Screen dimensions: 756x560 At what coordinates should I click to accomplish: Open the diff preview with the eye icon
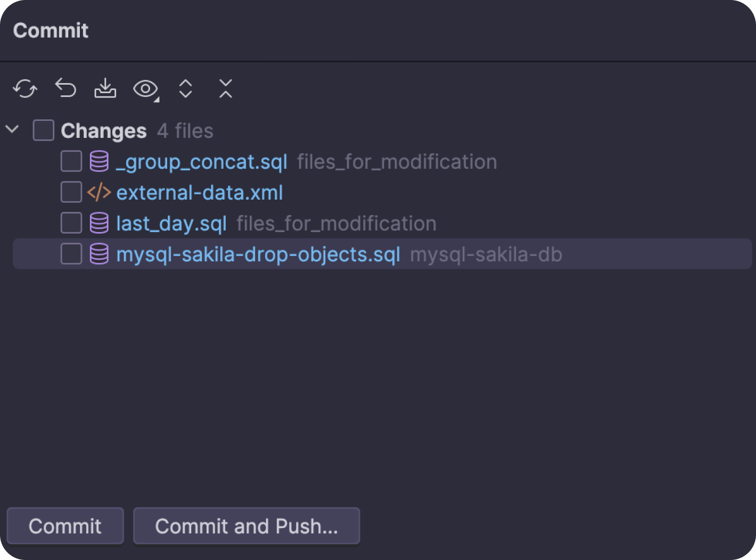[x=145, y=88]
